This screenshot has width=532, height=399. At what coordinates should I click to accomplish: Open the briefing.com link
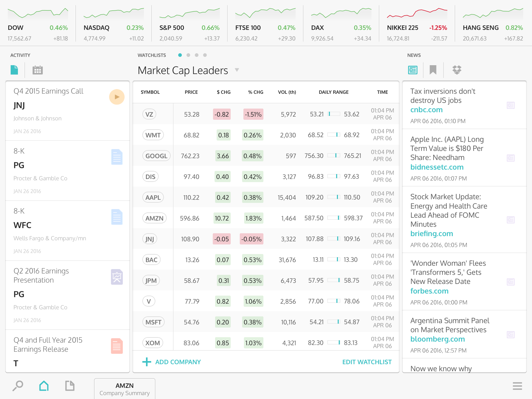click(431, 234)
